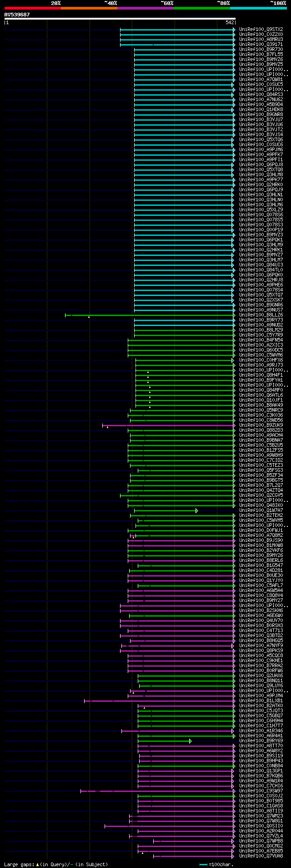Select hit label UniRef100_Q7WM23
291x868 pixels.
coord(261,816)
